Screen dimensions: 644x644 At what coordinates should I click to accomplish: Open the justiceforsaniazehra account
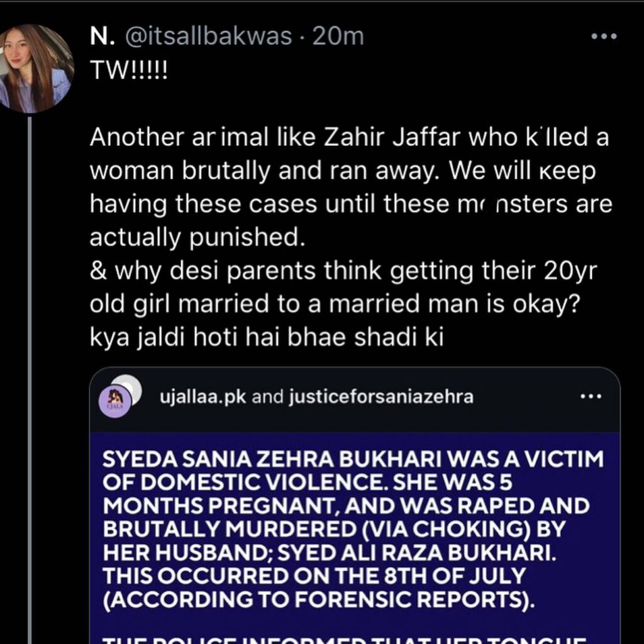point(381,397)
